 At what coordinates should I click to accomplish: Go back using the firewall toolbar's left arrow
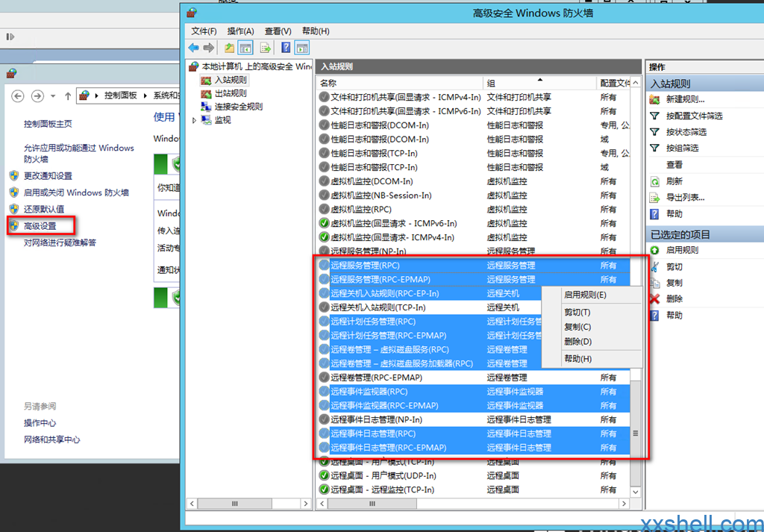[x=193, y=48]
